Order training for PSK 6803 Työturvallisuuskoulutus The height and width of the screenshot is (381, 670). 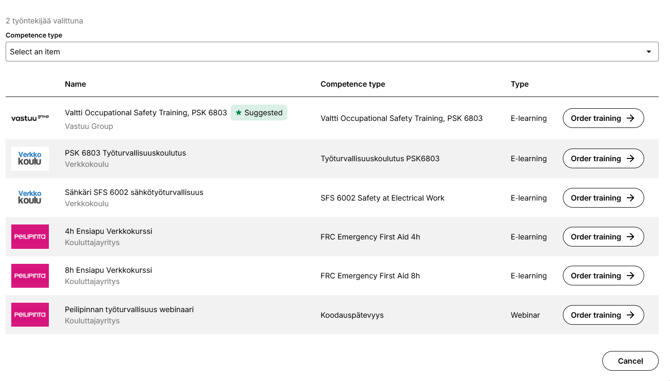pos(603,158)
